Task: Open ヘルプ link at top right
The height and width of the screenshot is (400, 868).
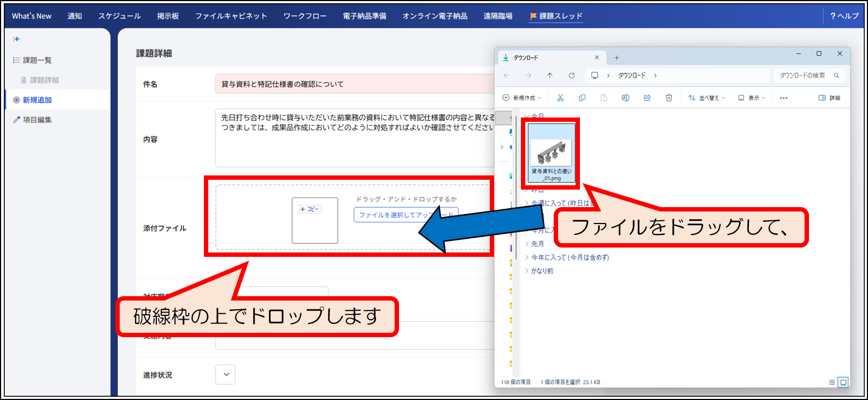Action: point(844,16)
